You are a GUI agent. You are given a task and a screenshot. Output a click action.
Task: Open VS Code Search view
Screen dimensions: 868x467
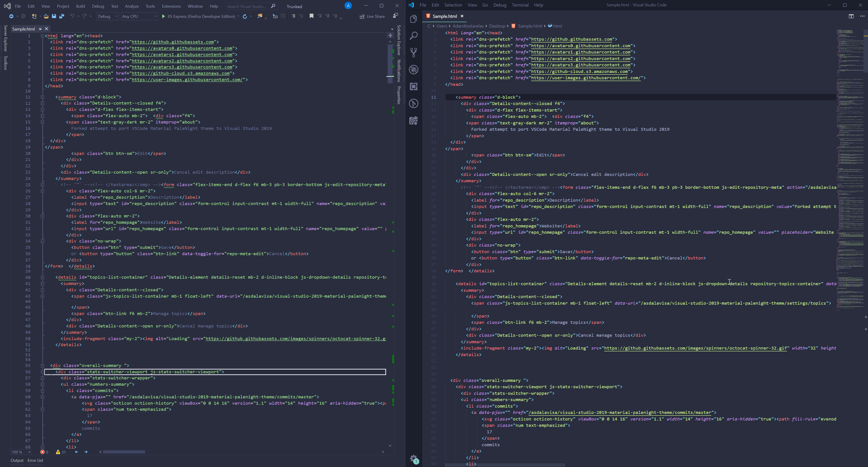(x=413, y=36)
